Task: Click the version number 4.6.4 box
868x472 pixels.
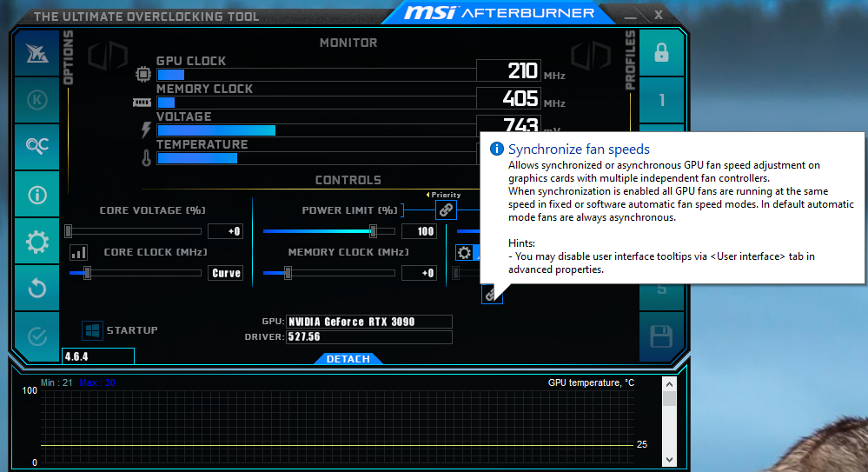Action: 98,356
